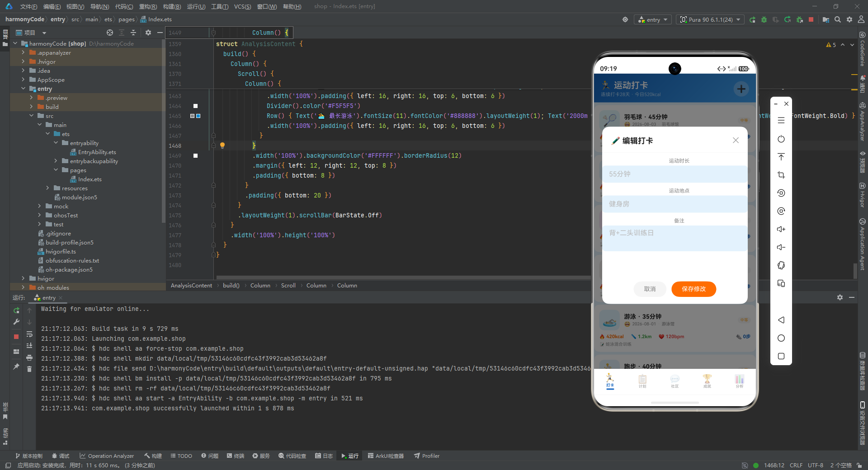Tap emulator Recents square button

pos(781,356)
